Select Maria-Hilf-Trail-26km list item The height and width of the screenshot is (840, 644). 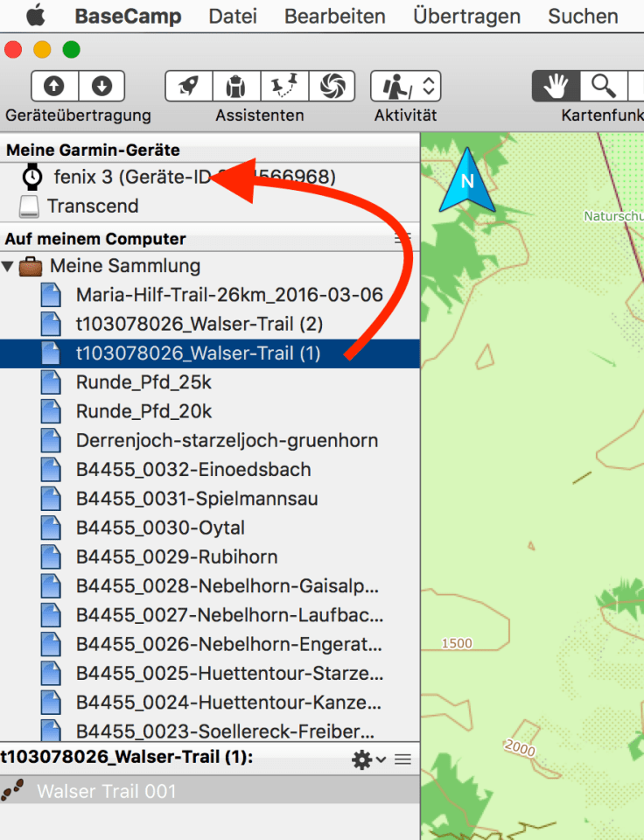coord(229,295)
